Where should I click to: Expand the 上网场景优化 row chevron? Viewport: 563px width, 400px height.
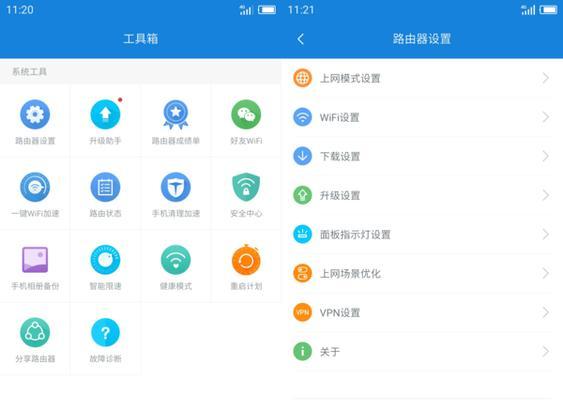546,273
